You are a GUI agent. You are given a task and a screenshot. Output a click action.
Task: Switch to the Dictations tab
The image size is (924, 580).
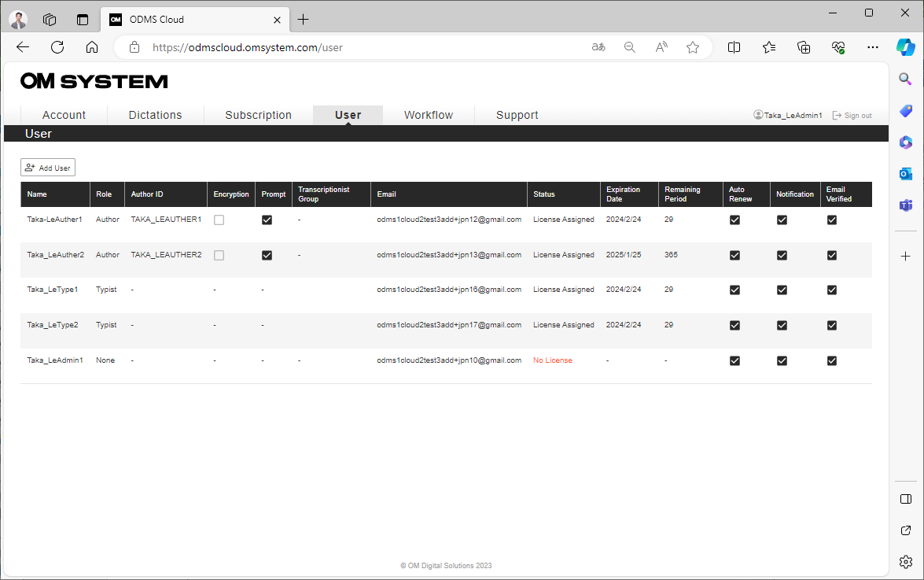[155, 115]
